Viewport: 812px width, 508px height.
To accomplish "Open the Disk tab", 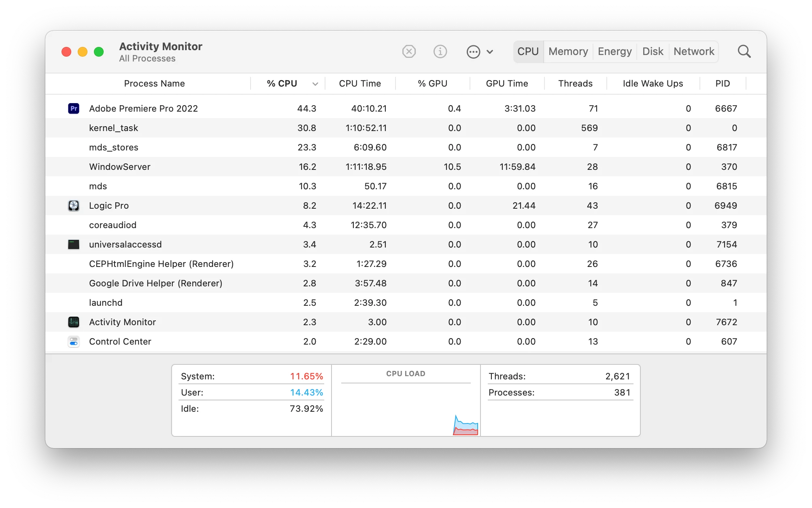I will 653,52.
